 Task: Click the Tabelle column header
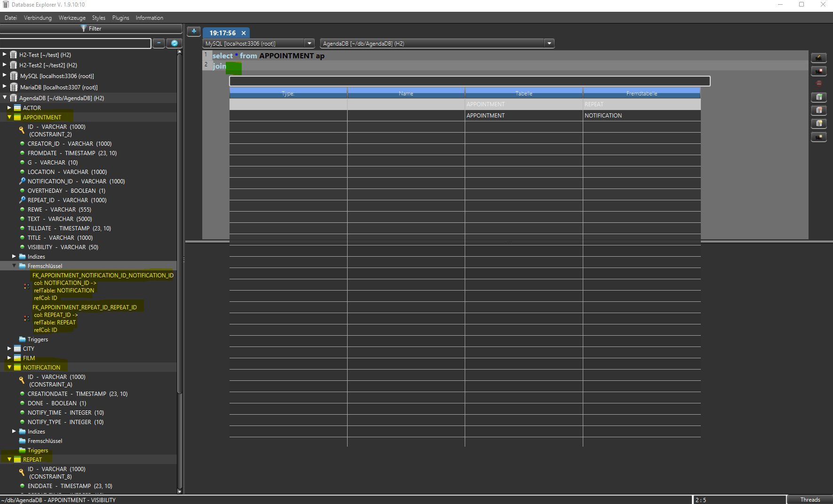point(524,93)
